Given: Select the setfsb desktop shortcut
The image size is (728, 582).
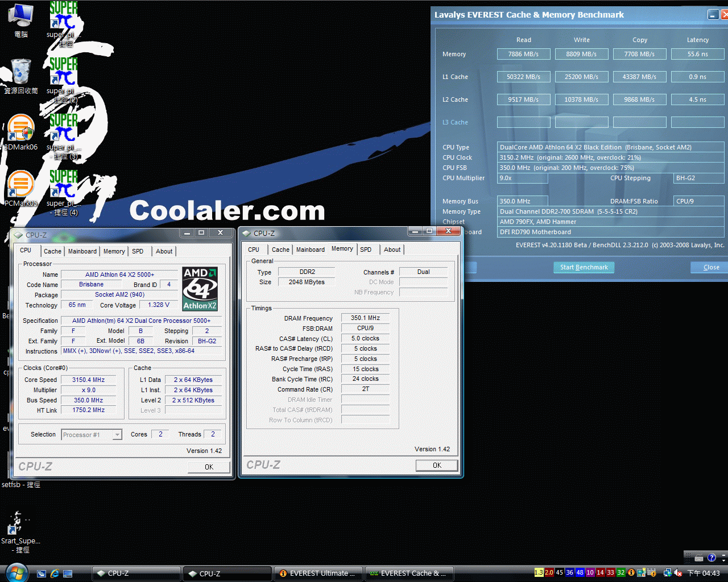Looking at the screenshot, I should pyautogui.click(x=21, y=485).
